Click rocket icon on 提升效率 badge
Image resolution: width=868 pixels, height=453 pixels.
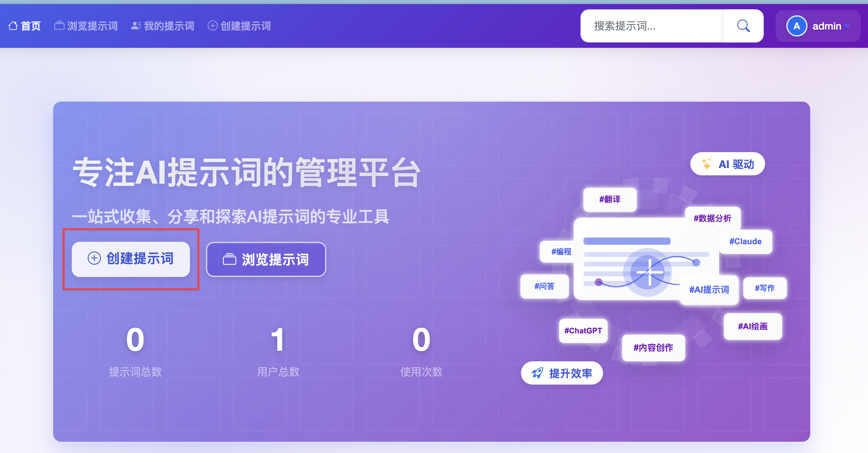click(x=537, y=373)
